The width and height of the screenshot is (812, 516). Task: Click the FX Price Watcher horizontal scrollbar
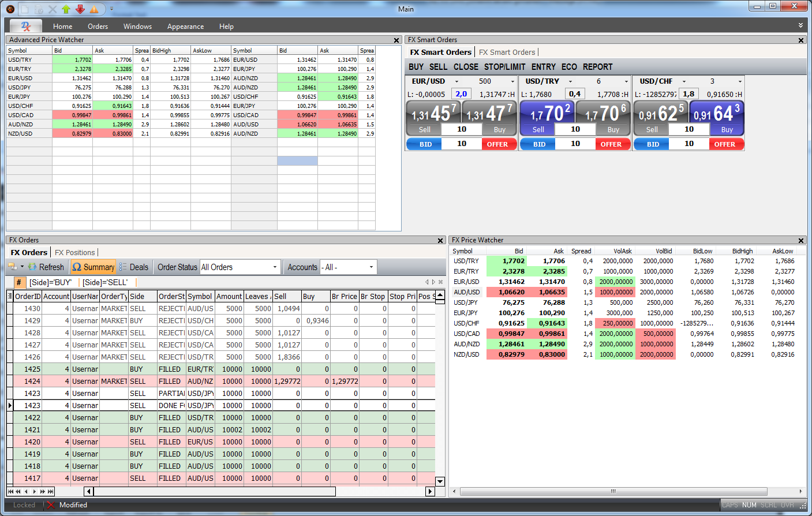pyautogui.click(x=613, y=491)
